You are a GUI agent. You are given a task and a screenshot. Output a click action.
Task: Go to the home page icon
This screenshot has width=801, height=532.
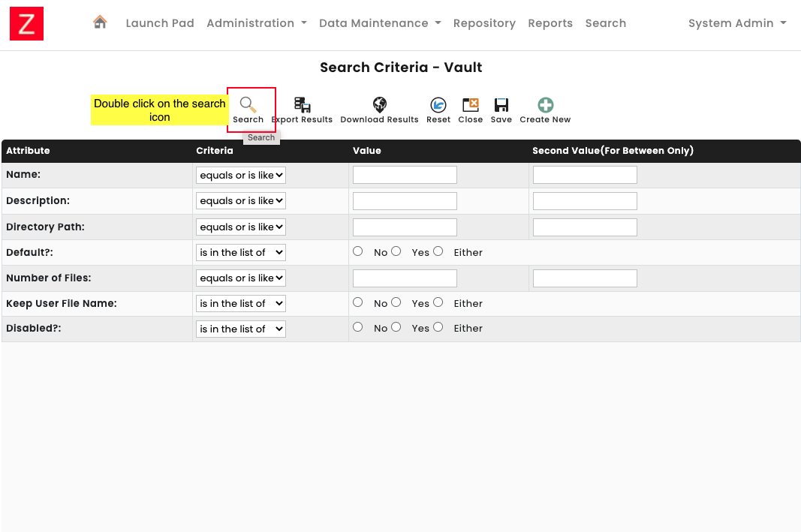click(x=100, y=22)
